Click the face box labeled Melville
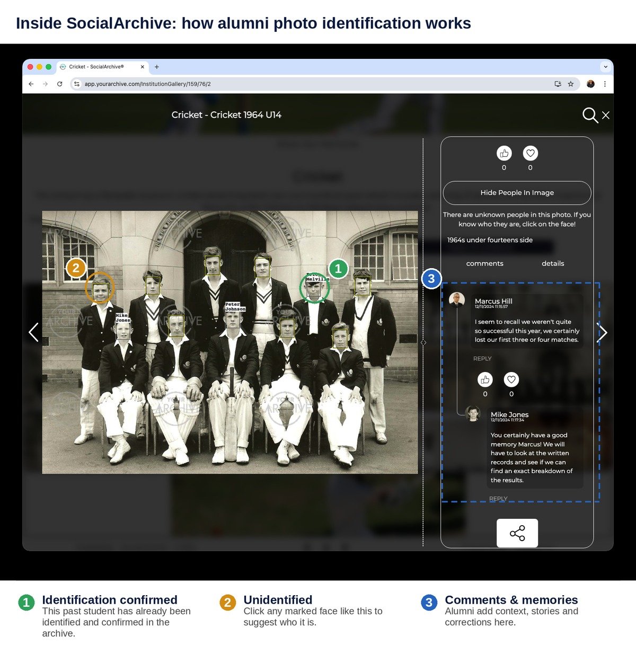636x672 pixels. (314, 290)
